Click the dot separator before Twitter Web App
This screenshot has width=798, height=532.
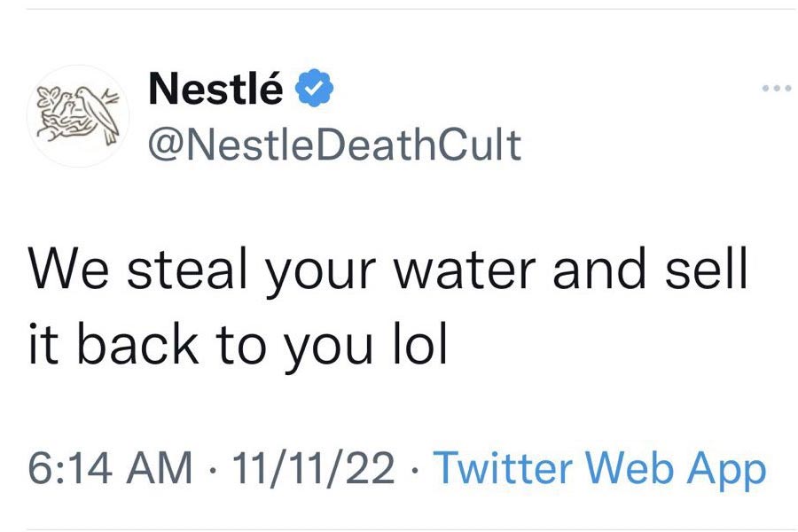(417, 468)
